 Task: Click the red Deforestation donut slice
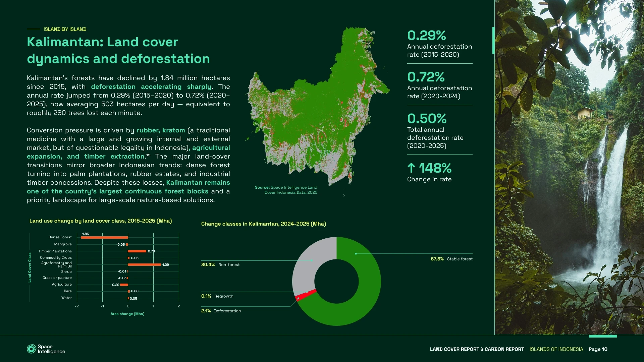click(x=306, y=295)
